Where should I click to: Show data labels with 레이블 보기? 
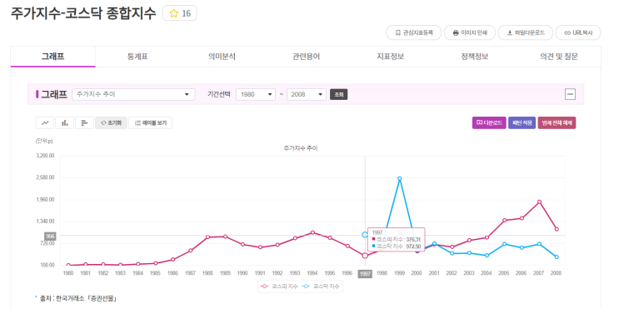[x=150, y=122]
